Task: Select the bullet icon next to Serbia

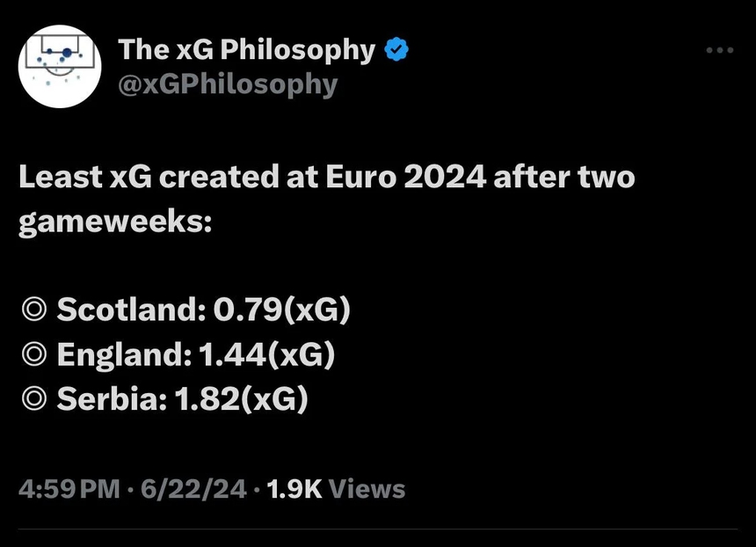Action: coord(32,399)
